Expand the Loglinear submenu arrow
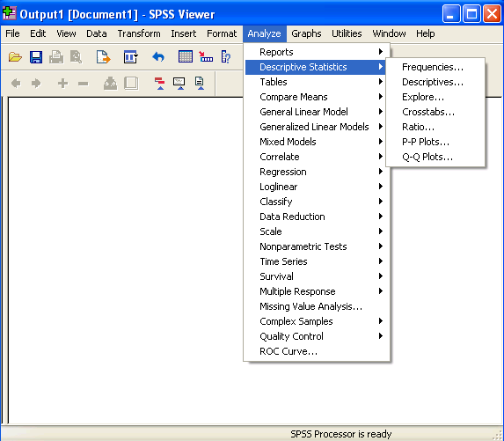Image resolution: width=504 pixels, height=441 pixels. (x=381, y=187)
